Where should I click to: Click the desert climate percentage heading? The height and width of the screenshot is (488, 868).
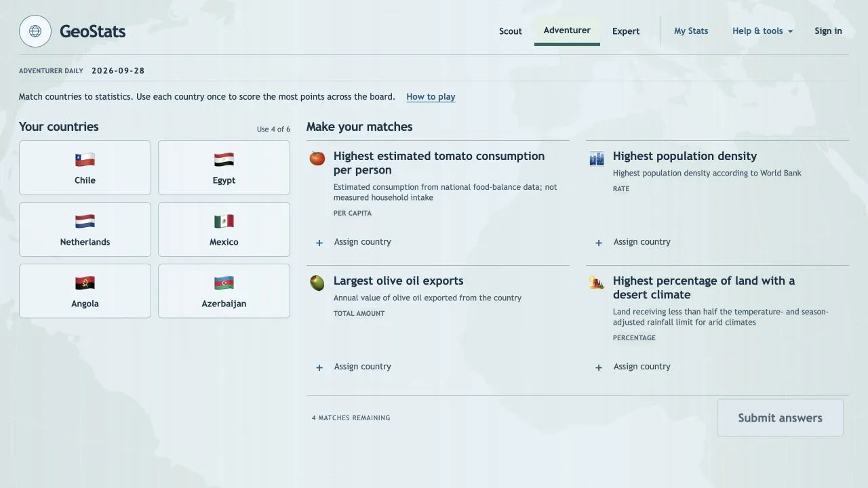[x=704, y=287]
